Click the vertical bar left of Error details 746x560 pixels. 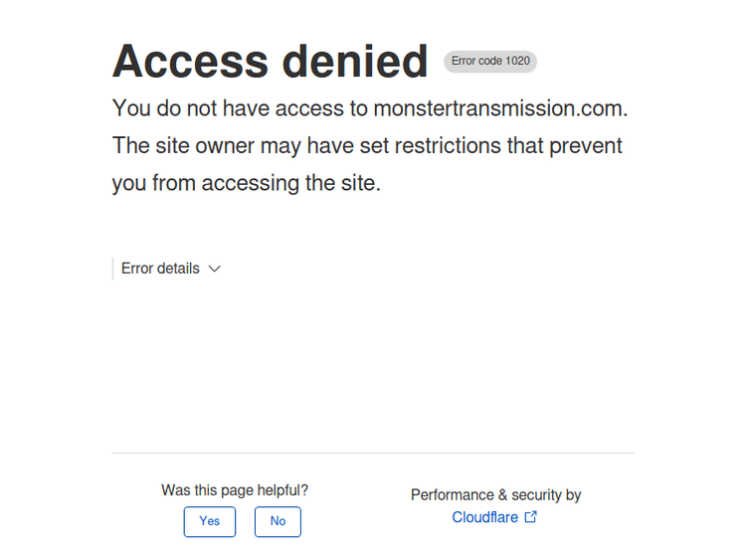click(112, 269)
